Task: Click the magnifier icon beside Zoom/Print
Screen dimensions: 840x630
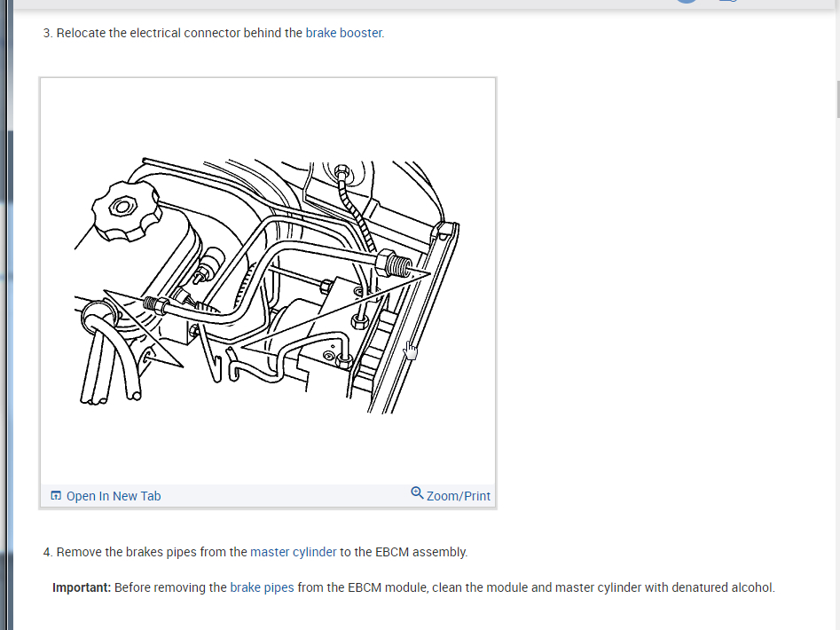Action: click(417, 492)
